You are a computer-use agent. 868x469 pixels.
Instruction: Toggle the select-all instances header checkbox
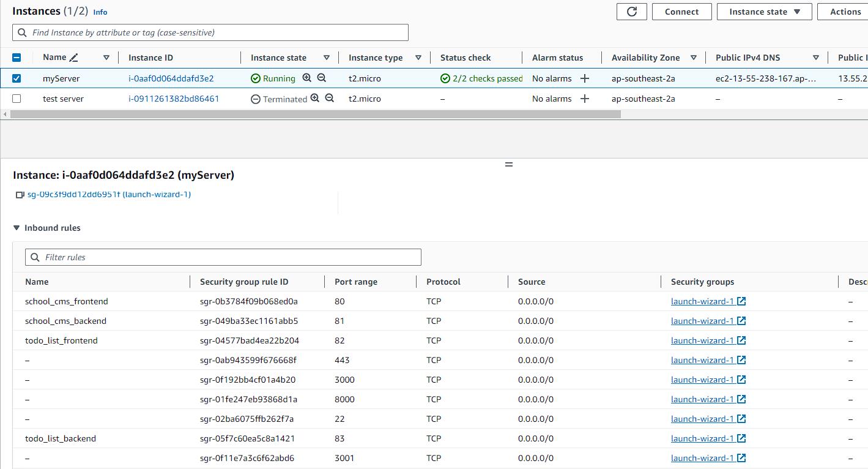click(17, 58)
